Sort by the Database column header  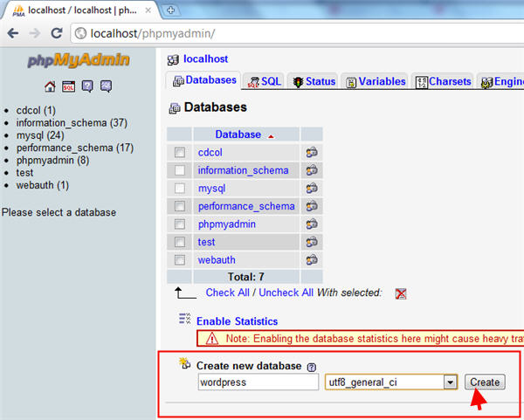[238, 134]
